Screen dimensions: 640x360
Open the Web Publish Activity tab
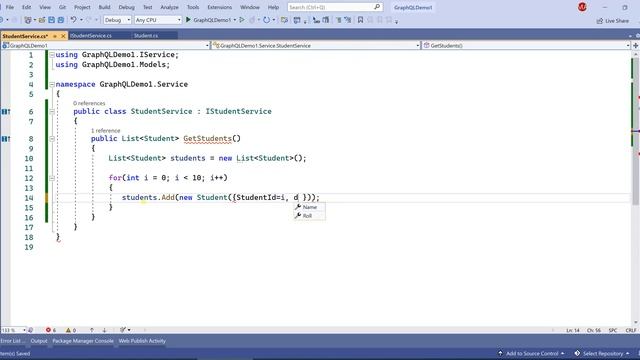coord(142,341)
